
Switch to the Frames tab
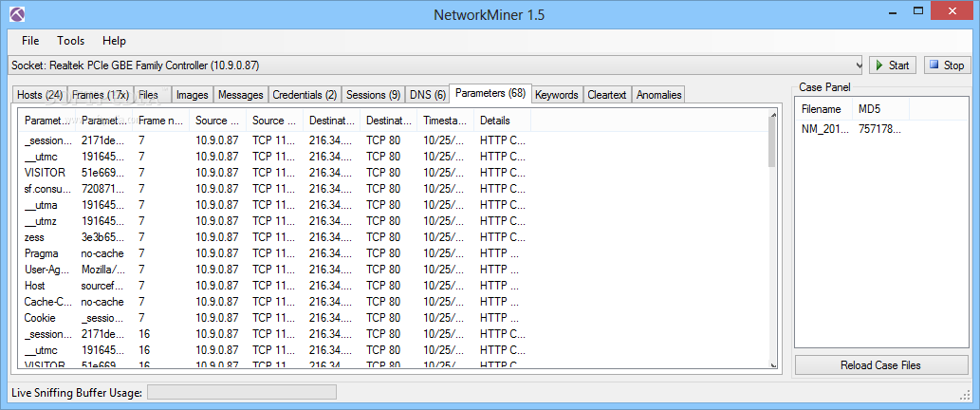100,95
